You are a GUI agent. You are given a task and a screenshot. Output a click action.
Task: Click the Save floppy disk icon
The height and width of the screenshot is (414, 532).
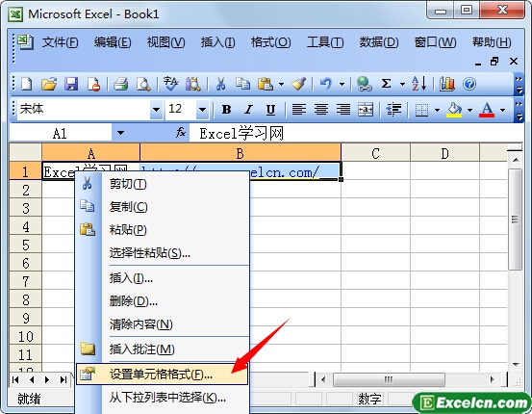coord(71,84)
